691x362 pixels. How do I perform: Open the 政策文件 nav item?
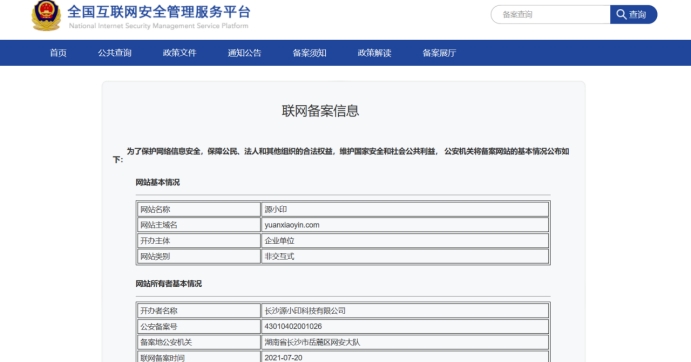[180, 53]
